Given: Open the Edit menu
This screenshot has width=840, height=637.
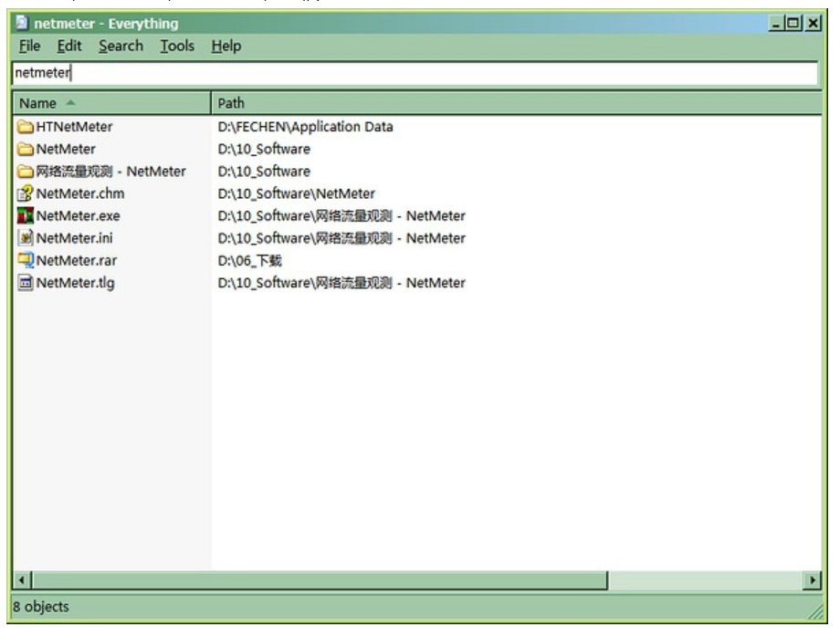Looking at the screenshot, I should 69,46.
